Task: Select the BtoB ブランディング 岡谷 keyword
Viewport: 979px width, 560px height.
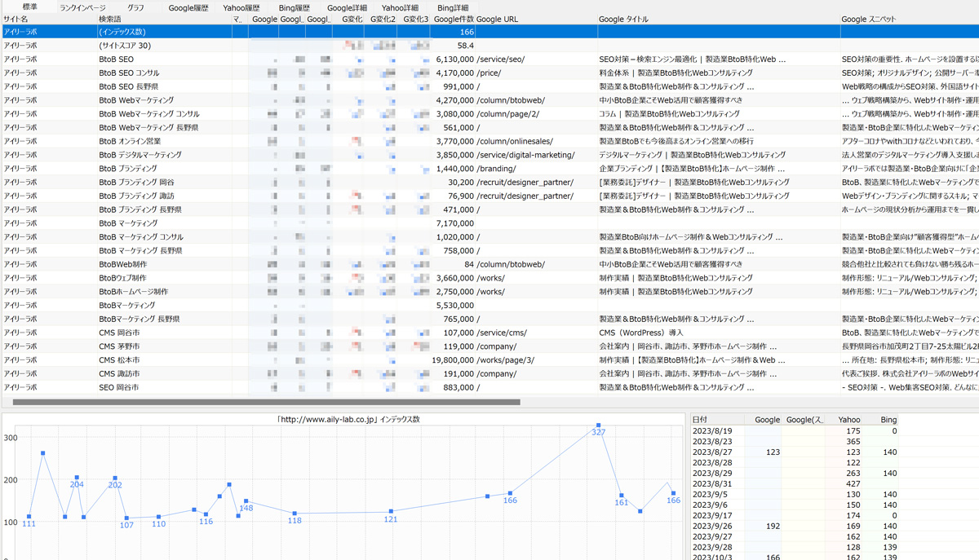Action: pyautogui.click(x=136, y=183)
